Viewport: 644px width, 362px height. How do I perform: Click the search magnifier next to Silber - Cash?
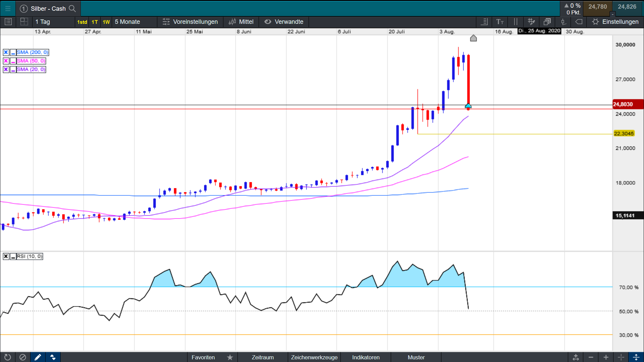[x=72, y=9]
